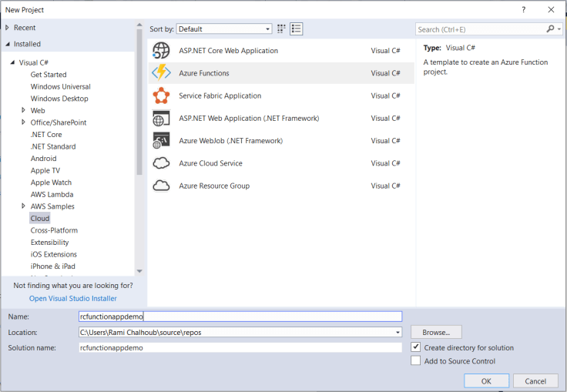
Task: Click the search magnifier icon
Action: [550, 29]
